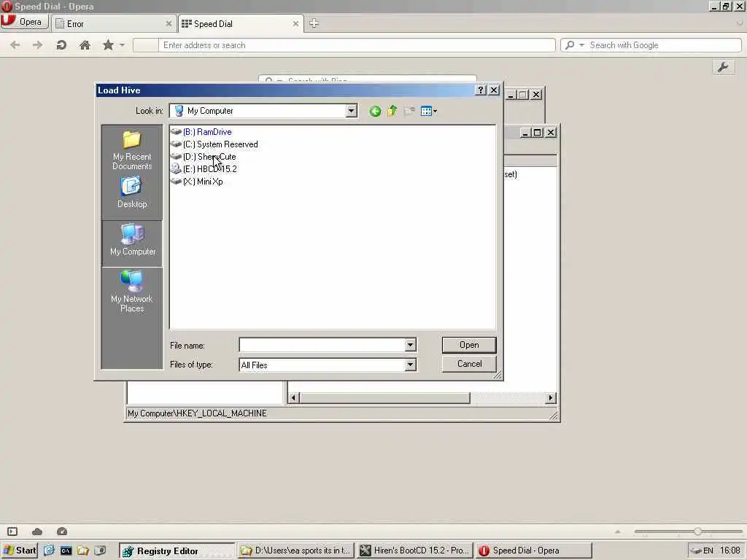Click the Search with Google field
This screenshot has height=560, width=747.
pos(664,45)
